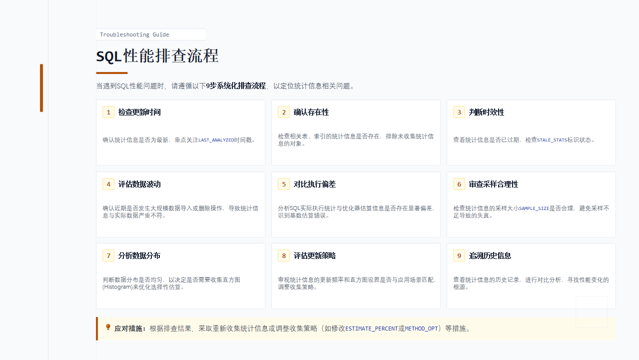Select the 检查更新时间 card title
This screenshot has width=639, height=360.
(139, 112)
